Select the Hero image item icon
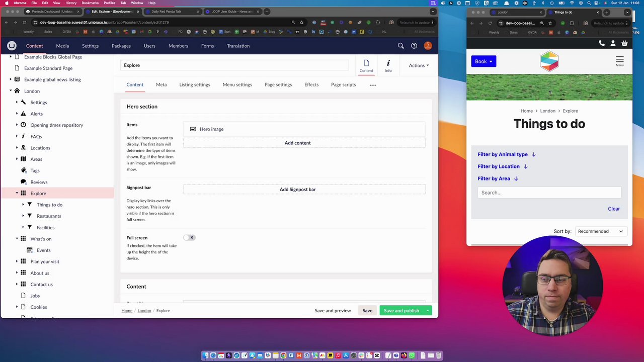The width and height of the screenshot is (644, 362). (x=193, y=129)
